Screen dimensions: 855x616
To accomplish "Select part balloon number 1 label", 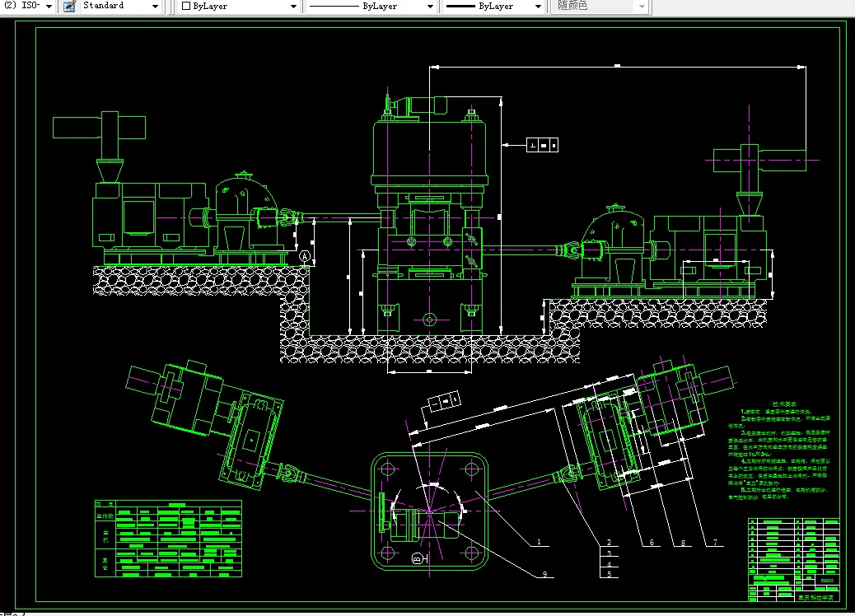I will click(x=539, y=542).
